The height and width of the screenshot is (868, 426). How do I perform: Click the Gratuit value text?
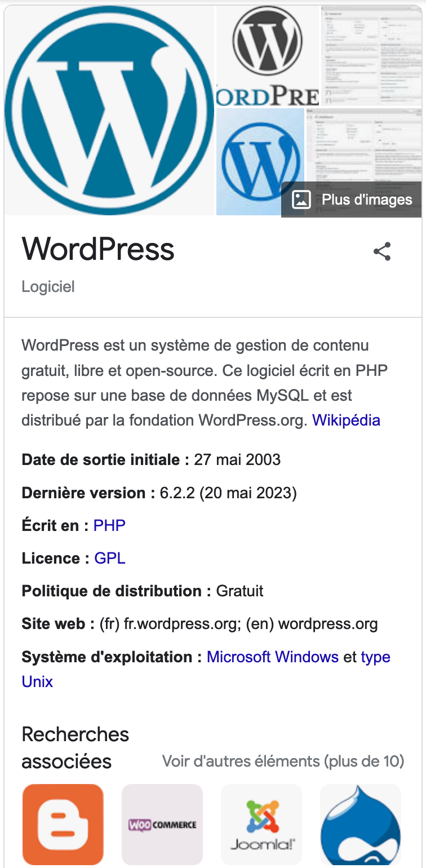pos(240,591)
